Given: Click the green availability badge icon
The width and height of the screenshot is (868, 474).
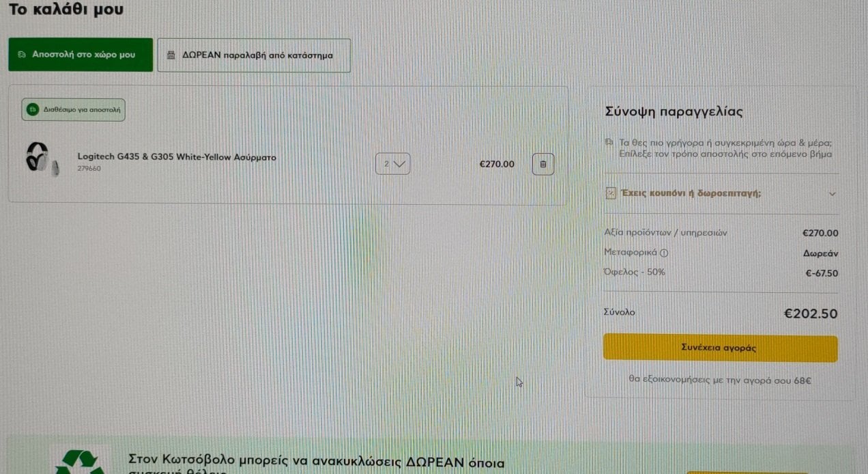Looking at the screenshot, I should pyautogui.click(x=32, y=109).
